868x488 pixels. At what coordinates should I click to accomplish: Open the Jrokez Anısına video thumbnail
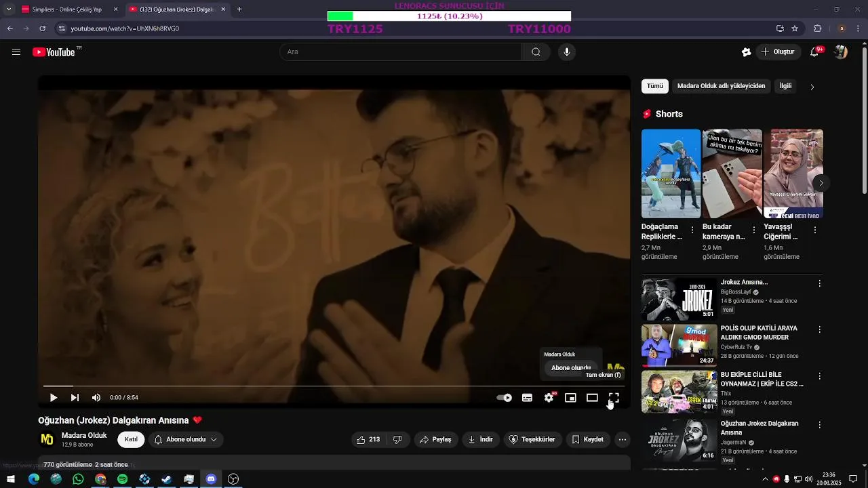click(679, 299)
